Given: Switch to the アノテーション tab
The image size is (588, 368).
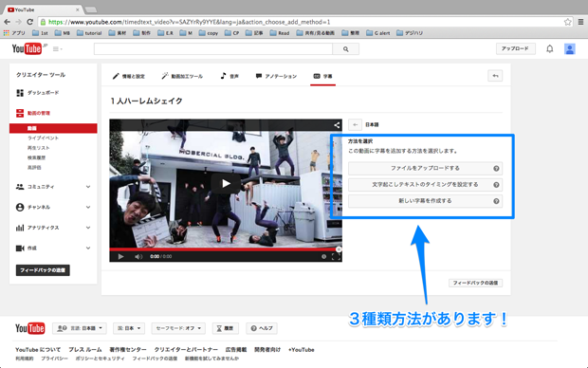Looking at the screenshot, I should (x=276, y=76).
